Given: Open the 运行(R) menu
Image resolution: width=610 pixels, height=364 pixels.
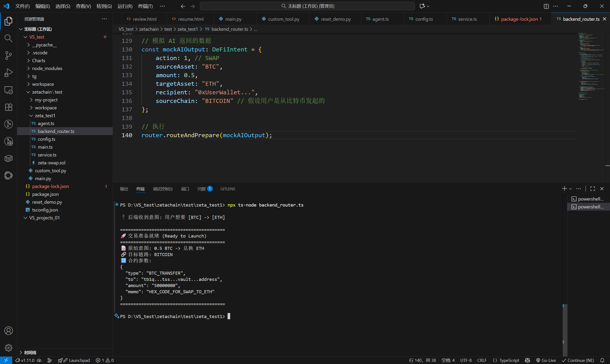Looking at the screenshot, I should coord(125,6).
